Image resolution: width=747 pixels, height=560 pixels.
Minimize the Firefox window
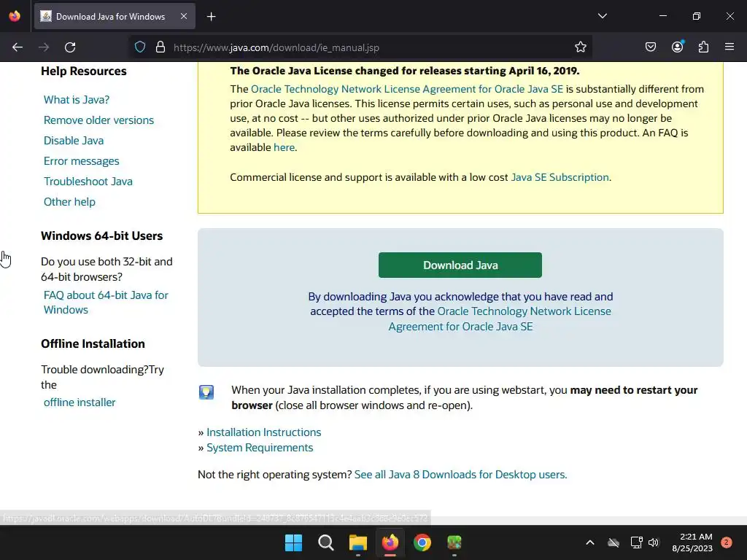tap(663, 16)
